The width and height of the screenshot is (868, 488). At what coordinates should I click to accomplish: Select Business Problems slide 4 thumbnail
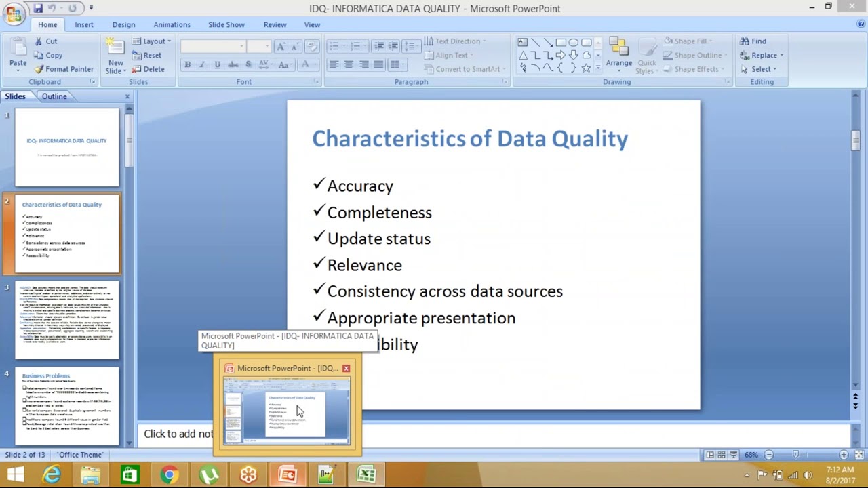[x=67, y=406]
